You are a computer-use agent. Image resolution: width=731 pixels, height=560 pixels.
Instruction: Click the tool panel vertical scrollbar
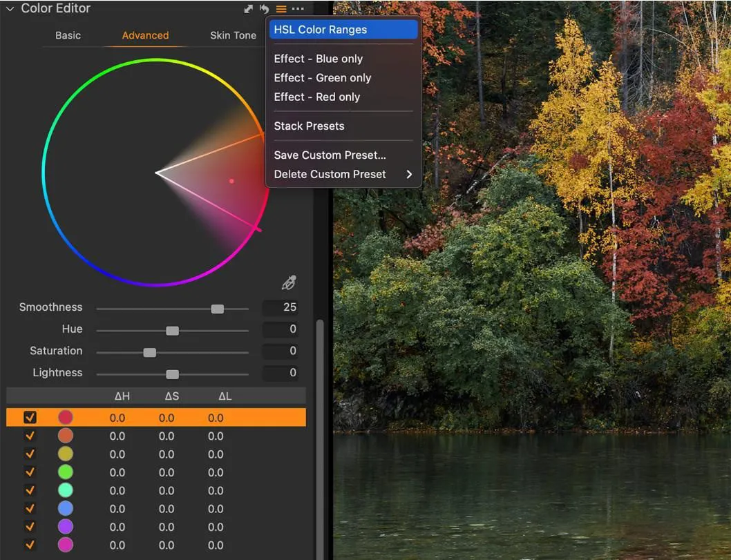320,438
